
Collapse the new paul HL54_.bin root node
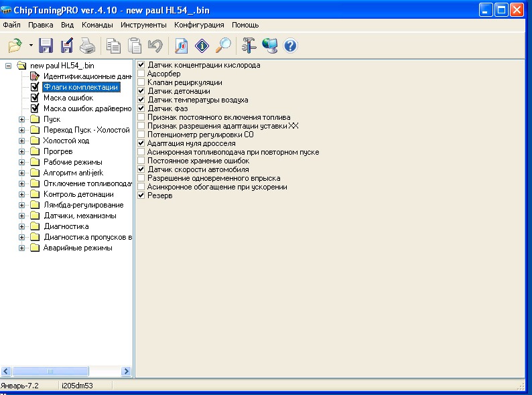(x=9, y=66)
